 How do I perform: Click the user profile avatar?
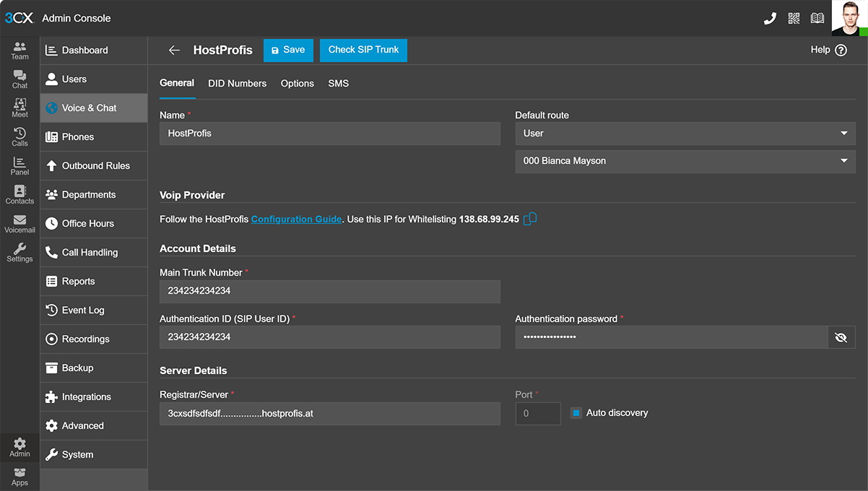(x=849, y=18)
